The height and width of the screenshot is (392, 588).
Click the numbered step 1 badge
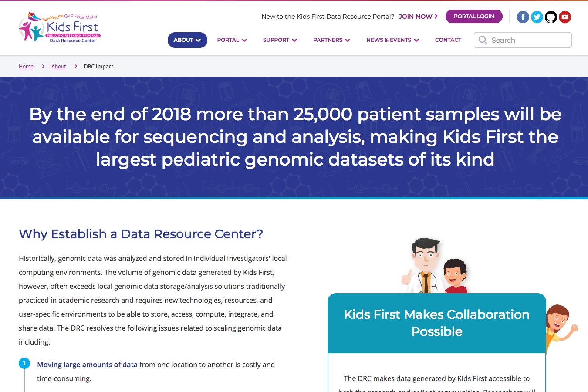24,363
